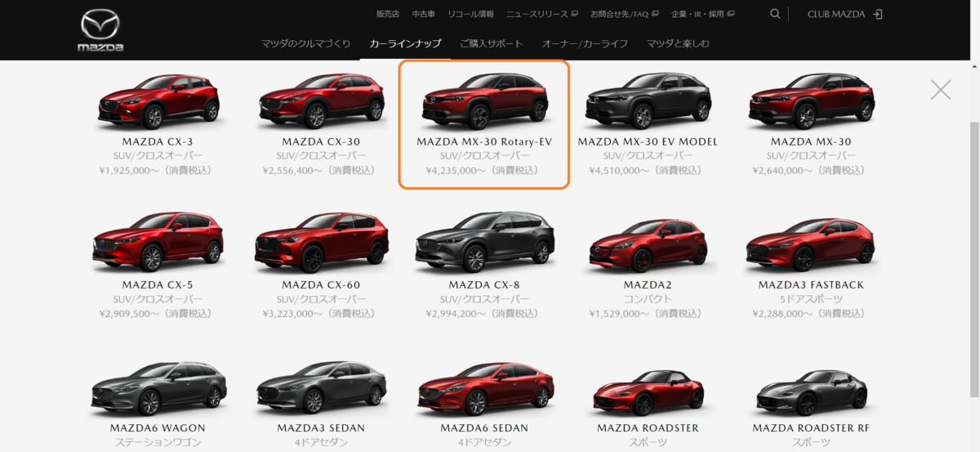
Task: Click the MAZDA CX-30 model name
Action: (x=321, y=141)
